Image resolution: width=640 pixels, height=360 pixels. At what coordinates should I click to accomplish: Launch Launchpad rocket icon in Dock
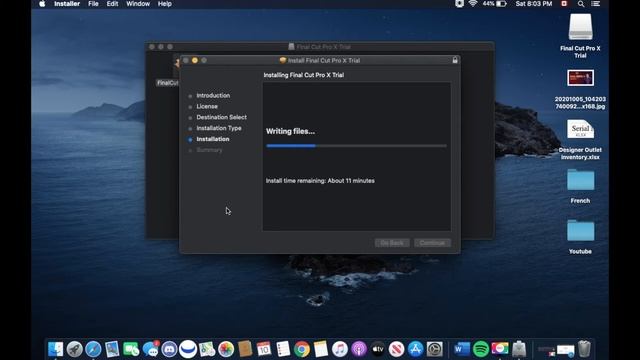pos(74,349)
